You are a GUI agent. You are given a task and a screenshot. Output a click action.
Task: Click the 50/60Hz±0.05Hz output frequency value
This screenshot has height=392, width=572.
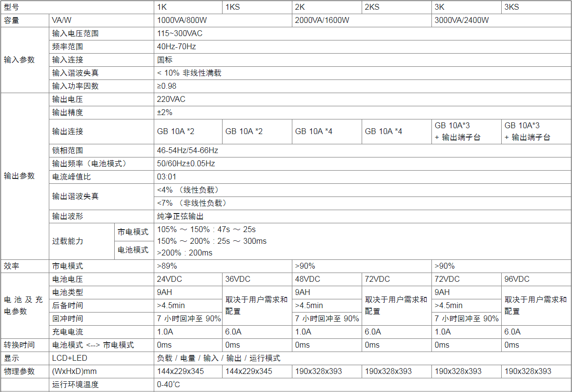pyautogui.click(x=186, y=164)
